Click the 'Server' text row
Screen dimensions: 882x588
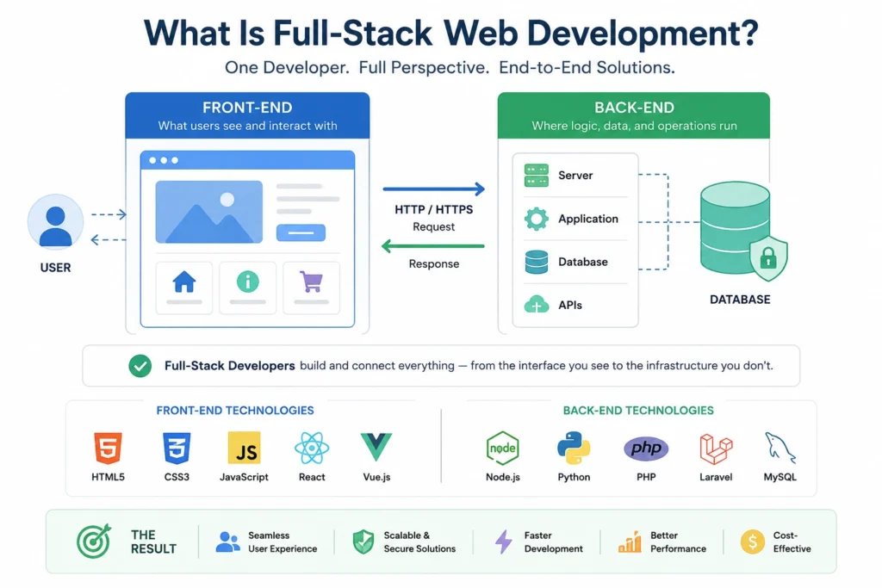(x=575, y=176)
